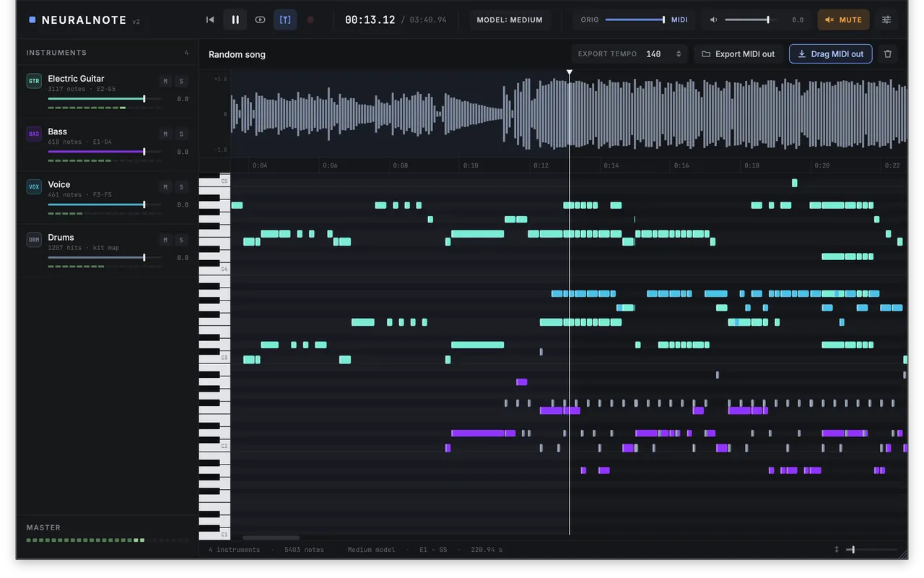Adjust the Drums volume slider
Image resolution: width=924 pixels, height=578 pixels.
point(105,257)
